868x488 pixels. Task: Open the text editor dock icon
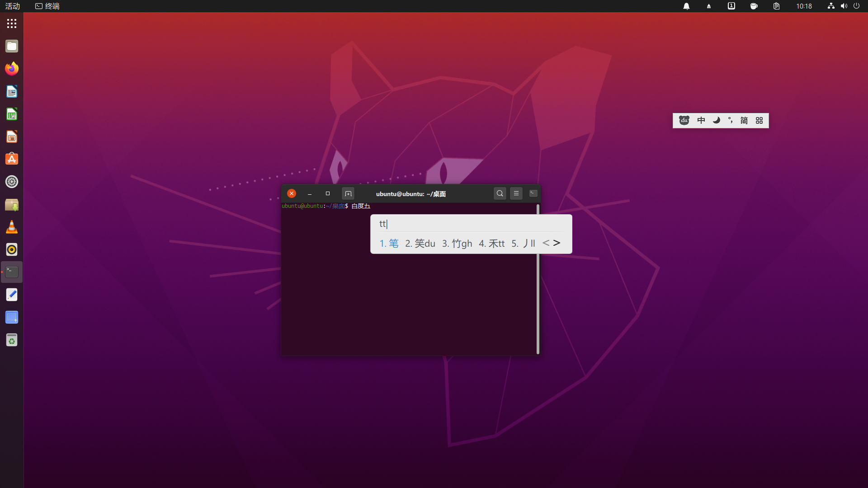[12, 295]
